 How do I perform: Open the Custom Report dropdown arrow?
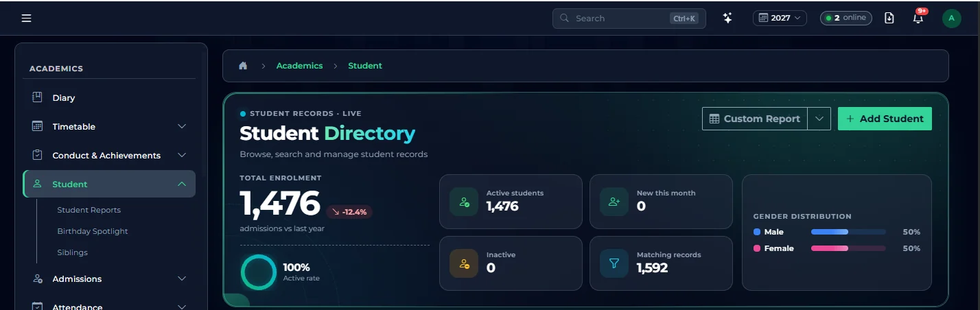point(819,119)
